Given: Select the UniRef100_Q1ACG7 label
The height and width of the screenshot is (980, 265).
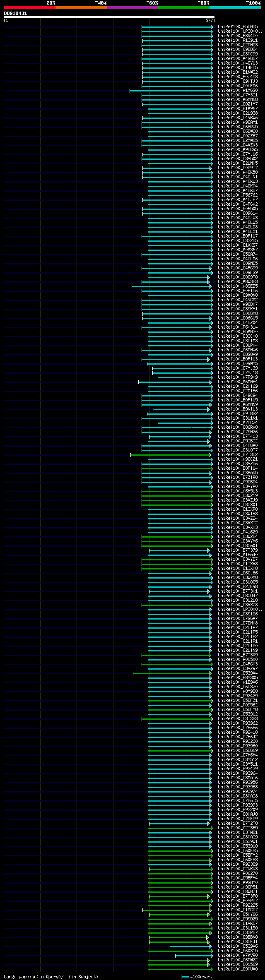Looking at the screenshot, I should (x=238, y=910).
